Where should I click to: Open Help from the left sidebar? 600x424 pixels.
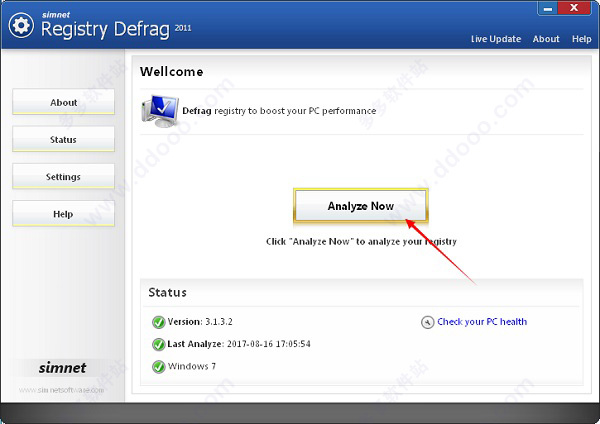[x=64, y=213]
